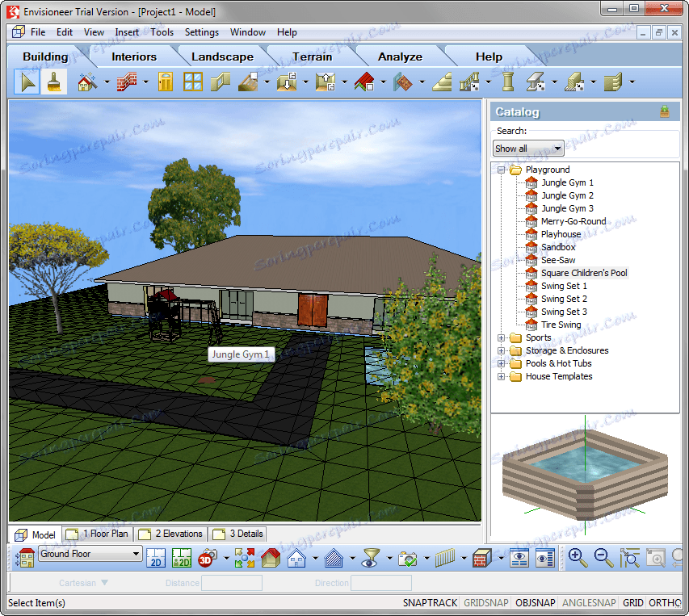Viewport: 689px width, 616px height.
Task: Click the green 2D designer's view icon
Action: point(182,558)
